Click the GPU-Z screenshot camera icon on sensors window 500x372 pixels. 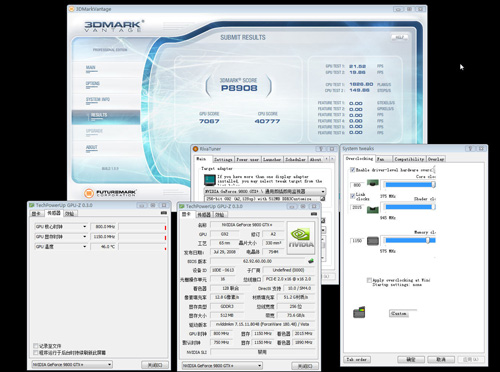(164, 213)
